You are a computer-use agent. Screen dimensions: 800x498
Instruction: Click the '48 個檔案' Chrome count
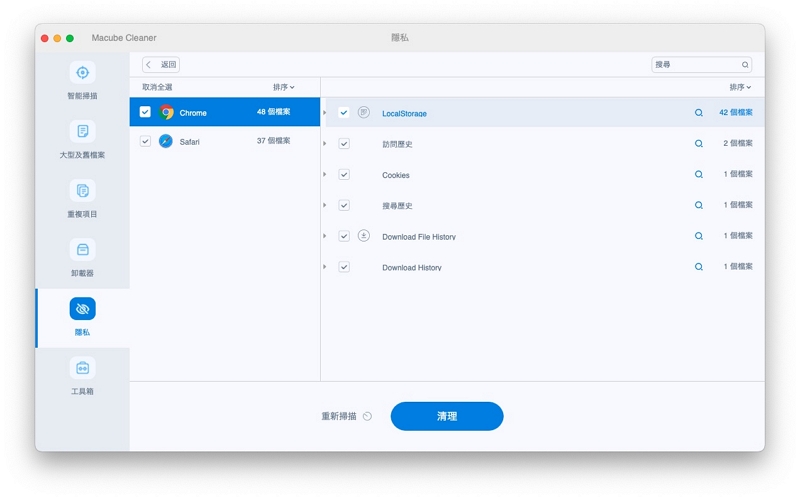coord(273,112)
